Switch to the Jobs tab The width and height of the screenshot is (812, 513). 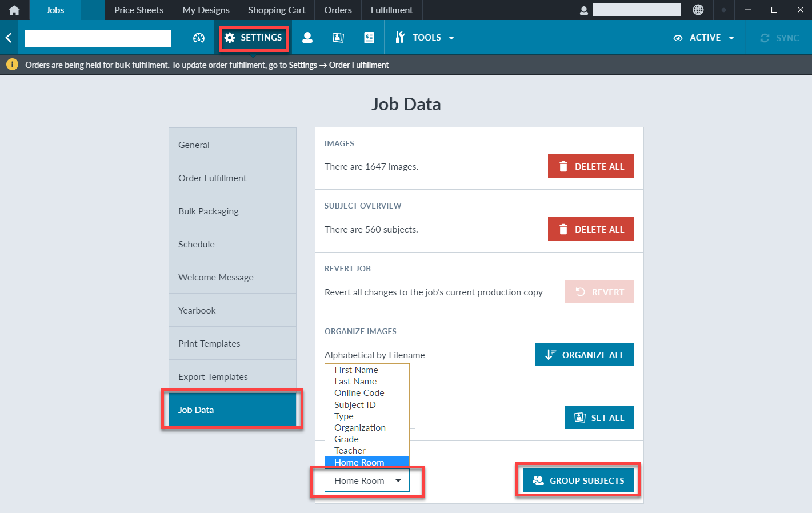54,10
